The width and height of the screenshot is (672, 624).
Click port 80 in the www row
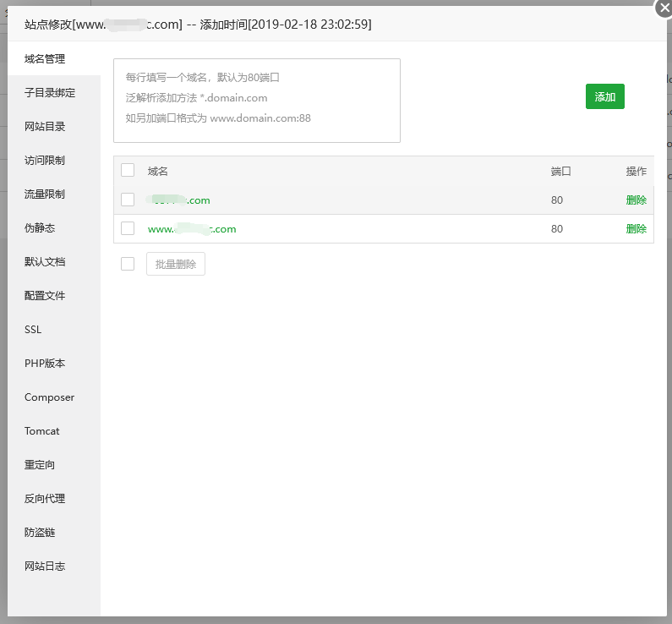(557, 229)
